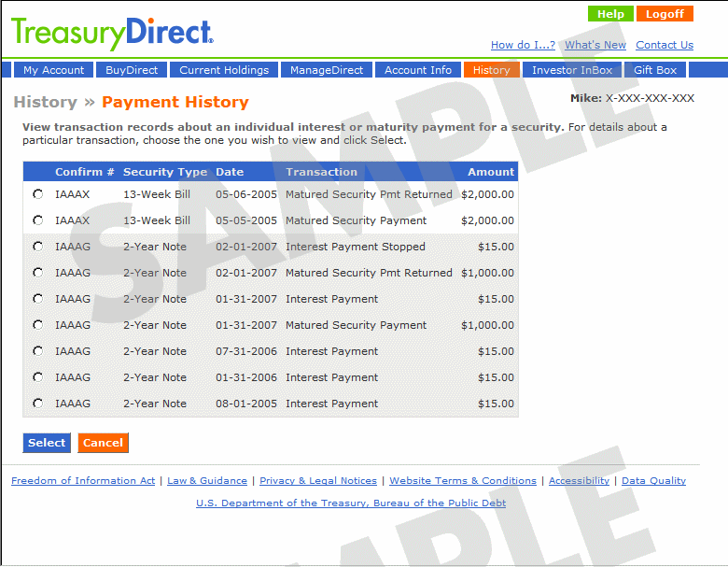Go to the Gift Box tab
The image size is (728, 567).
pyautogui.click(x=655, y=70)
